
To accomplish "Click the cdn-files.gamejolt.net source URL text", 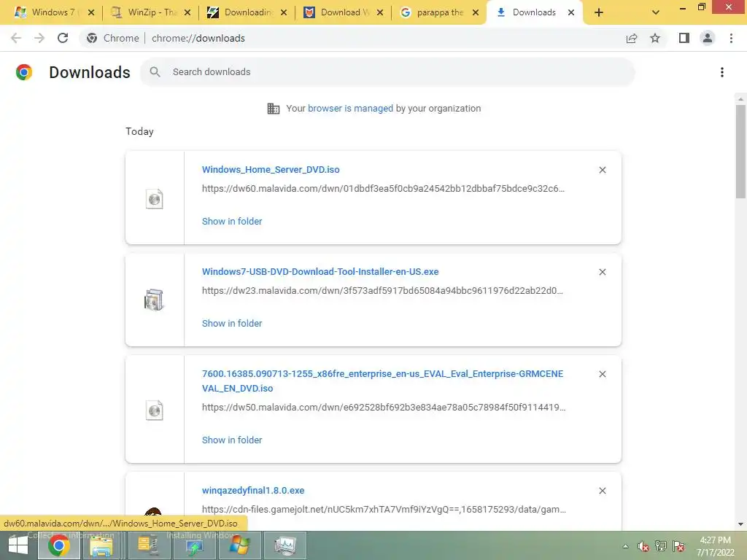I will [384, 509].
